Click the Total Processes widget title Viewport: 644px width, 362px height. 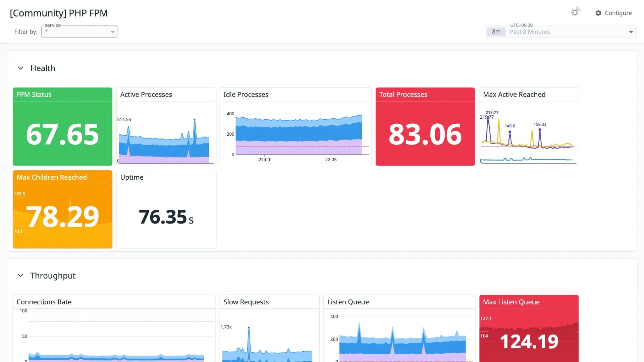403,95
